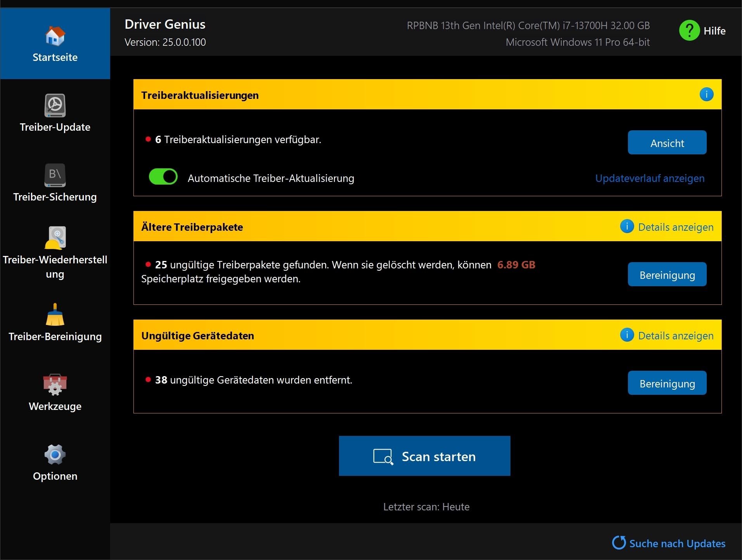Open Details anzeigen for Ungültige Gerätedaten
The image size is (742, 560).
pyautogui.click(x=676, y=336)
